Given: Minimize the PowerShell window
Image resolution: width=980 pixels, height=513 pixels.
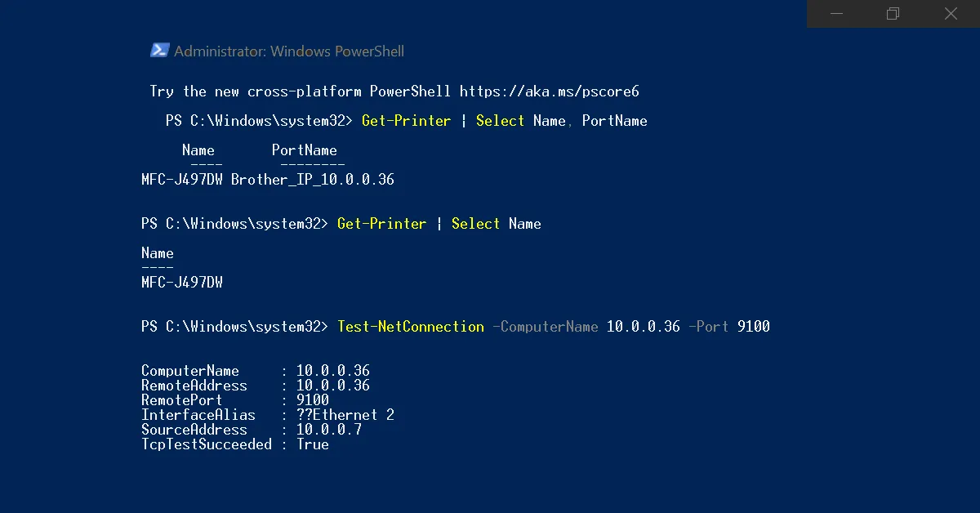Looking at the screenshot, I should click(835, 13).
